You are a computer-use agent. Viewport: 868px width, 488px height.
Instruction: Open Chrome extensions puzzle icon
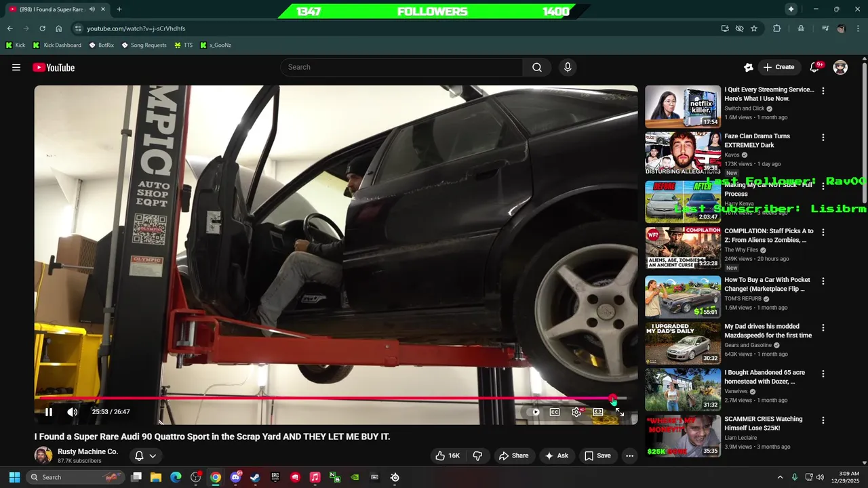tap(777, 28)
